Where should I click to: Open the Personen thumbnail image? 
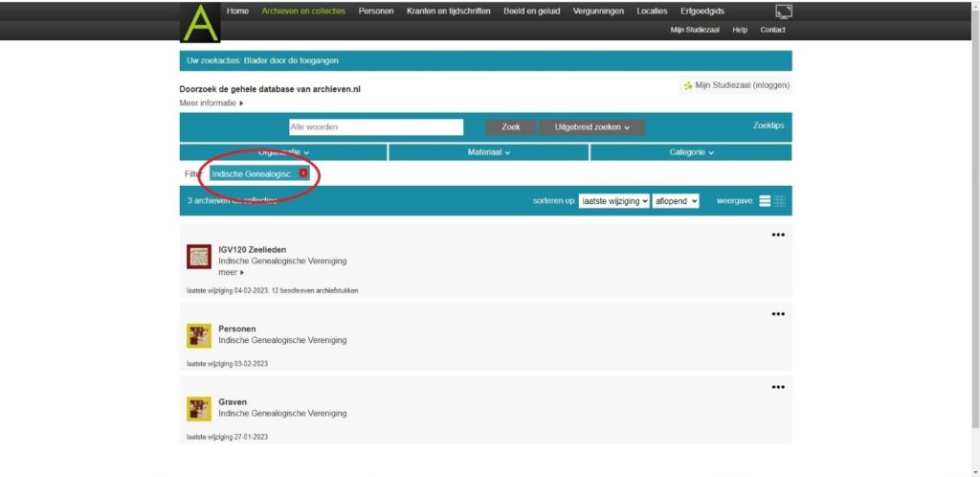pyautogui.click(x=199, y=335)
